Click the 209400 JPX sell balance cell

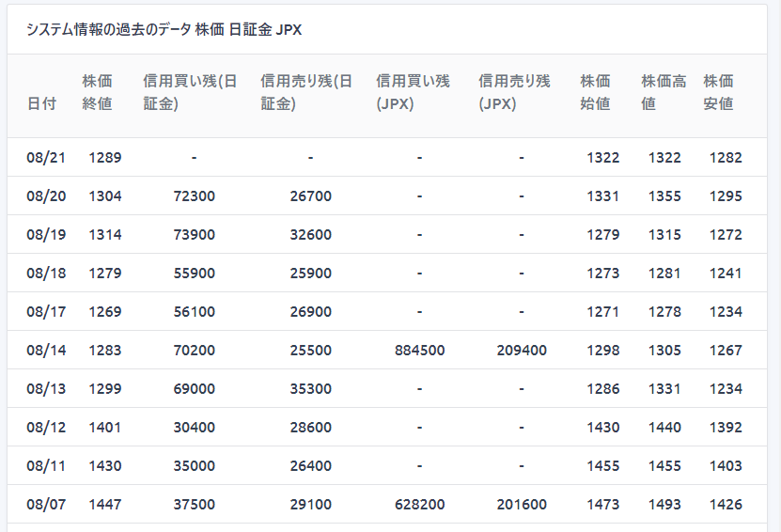522,351
